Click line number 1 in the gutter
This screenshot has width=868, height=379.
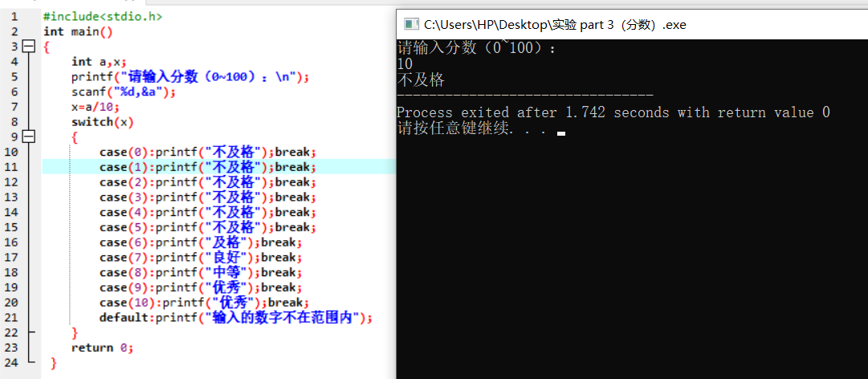coord(14,17)
